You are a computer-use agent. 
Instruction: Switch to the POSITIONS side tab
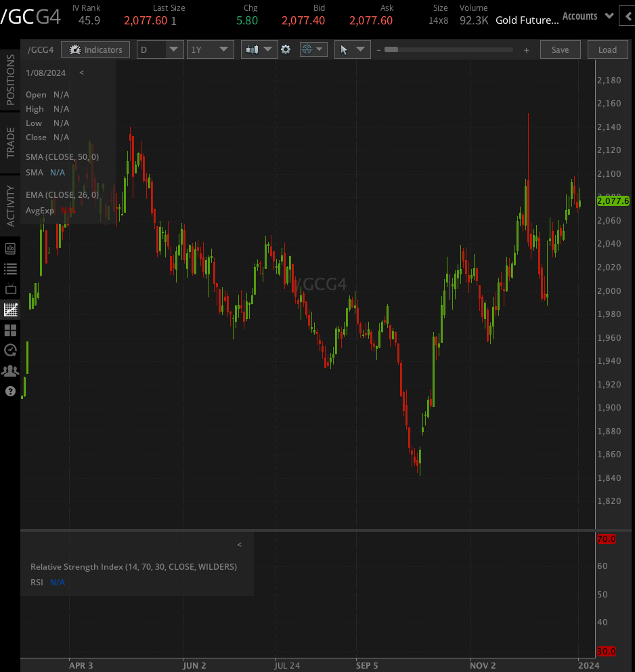click(10, 80)
